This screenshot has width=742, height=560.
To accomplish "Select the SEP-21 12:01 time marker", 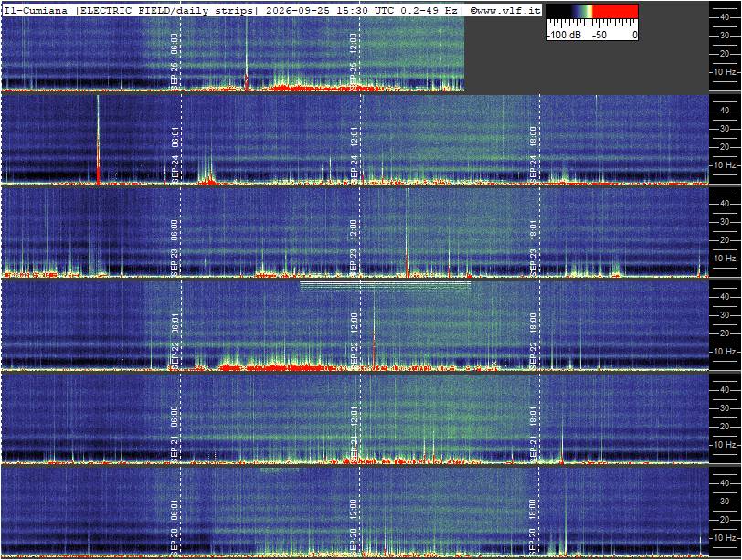I will [354, 434].
